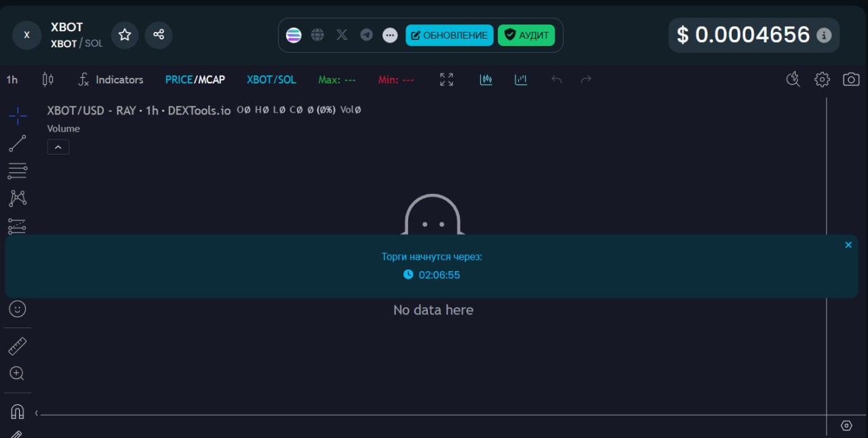Open the emoji icons tool
The image size is (868, 438).
[18, 309]
